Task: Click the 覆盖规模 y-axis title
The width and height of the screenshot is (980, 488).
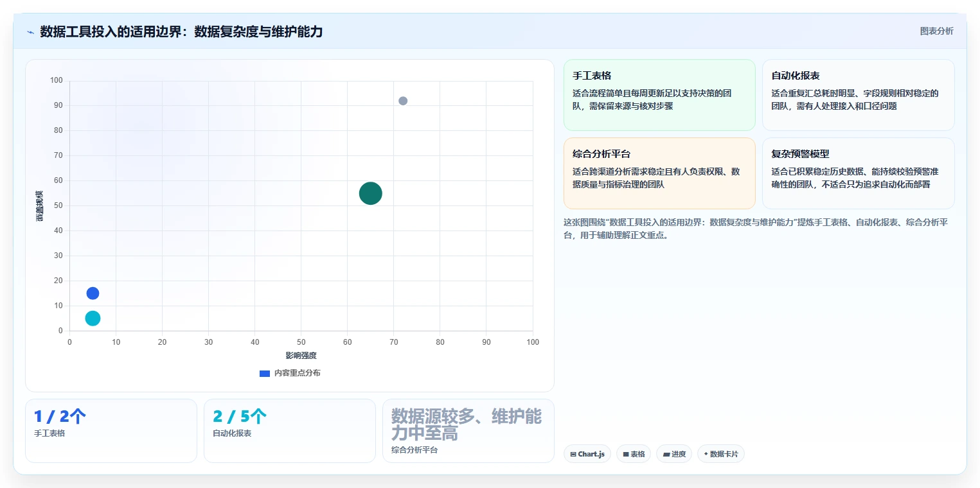Action: (x=39, y=206)
